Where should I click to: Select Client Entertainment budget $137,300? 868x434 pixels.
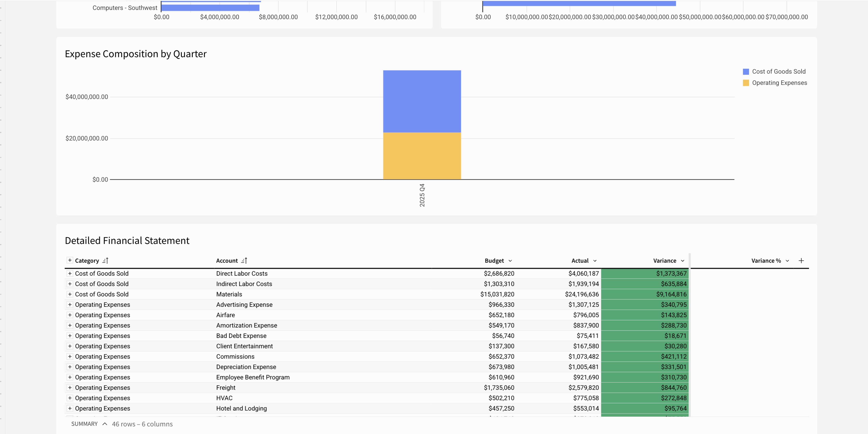pyautogui.click(x=501, y=346)
